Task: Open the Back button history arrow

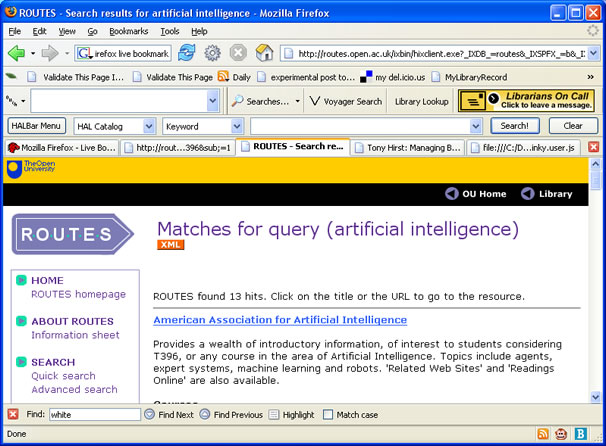Action: pyautogui.click(x=33, y=53)
